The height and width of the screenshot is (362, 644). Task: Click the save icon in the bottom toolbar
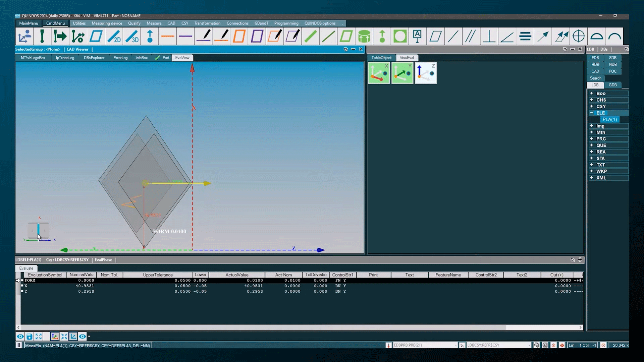tap(29, 336)
